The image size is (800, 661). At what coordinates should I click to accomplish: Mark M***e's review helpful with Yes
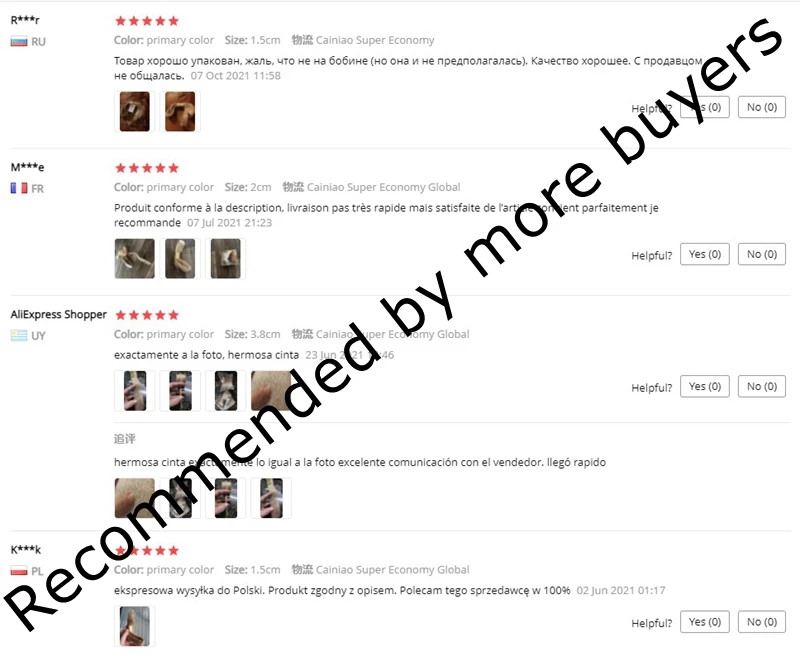tap(705, 254)
